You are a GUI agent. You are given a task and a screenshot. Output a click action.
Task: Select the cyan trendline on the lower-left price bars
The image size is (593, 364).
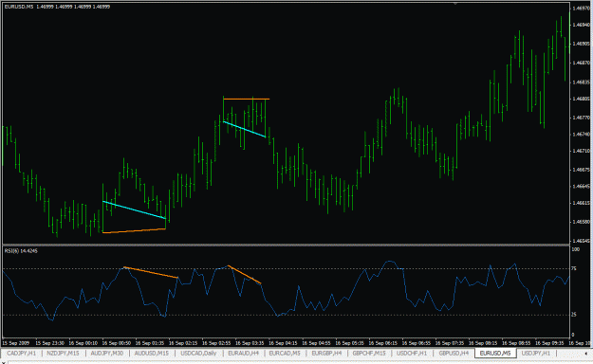click(135, 209)
